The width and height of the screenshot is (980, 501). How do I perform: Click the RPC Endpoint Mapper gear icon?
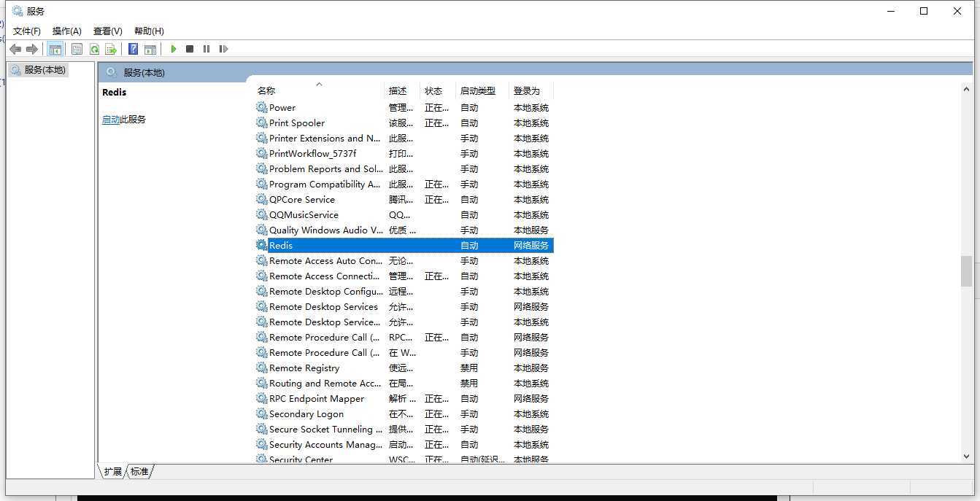point(261,398)
